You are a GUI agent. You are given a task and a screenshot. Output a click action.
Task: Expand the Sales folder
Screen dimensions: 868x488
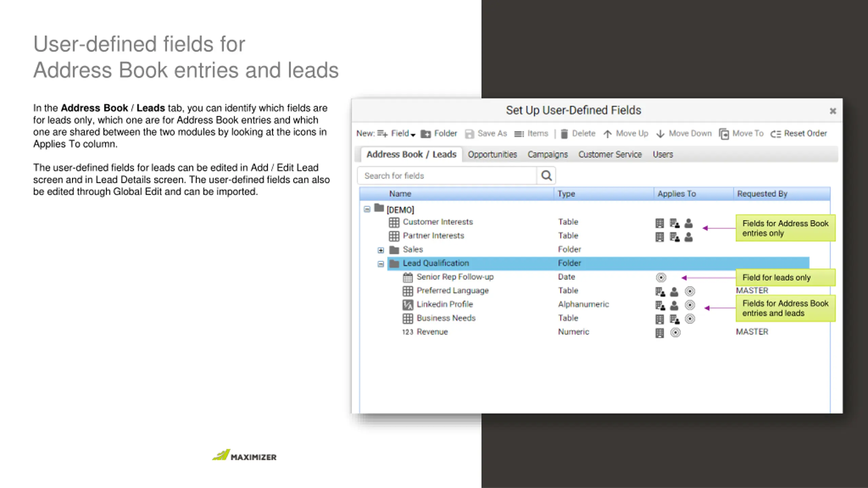381,250
